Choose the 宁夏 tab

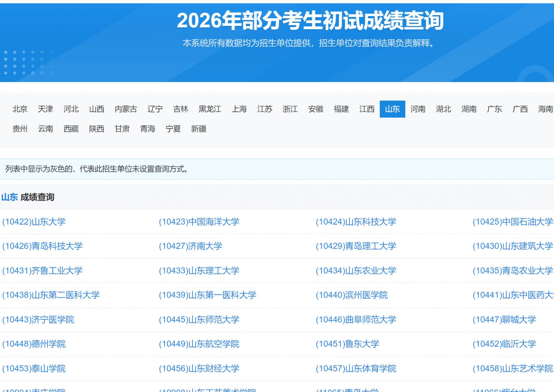[x=173, y=129]
